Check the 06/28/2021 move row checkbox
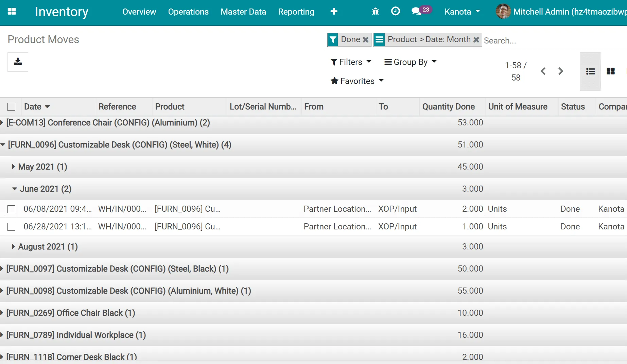The image size is (627, 364). [11, 226]
